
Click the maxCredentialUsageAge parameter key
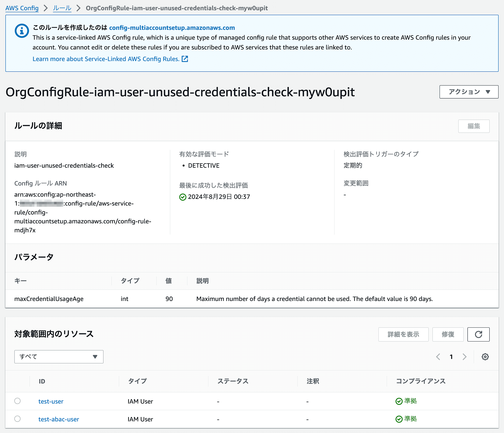click(49, 299)
